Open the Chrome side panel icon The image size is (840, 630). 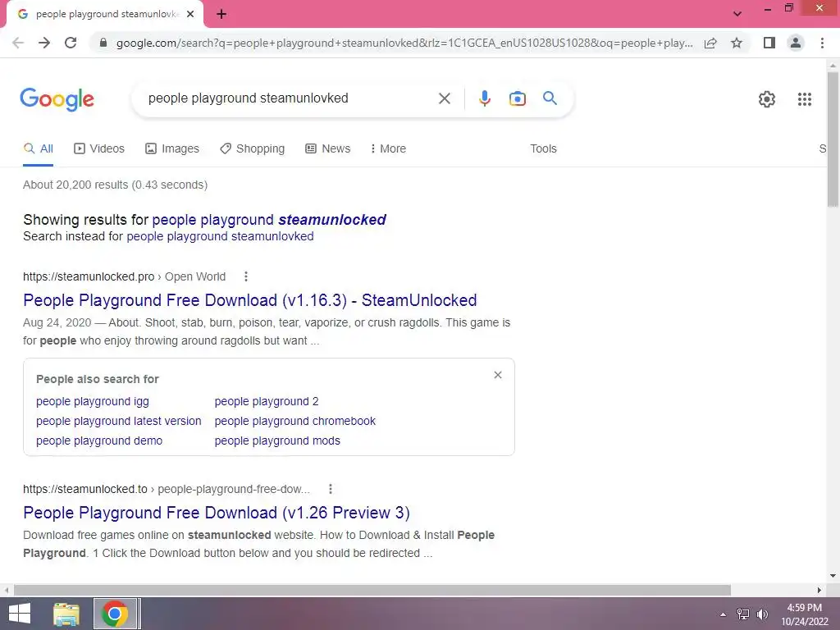769,43
